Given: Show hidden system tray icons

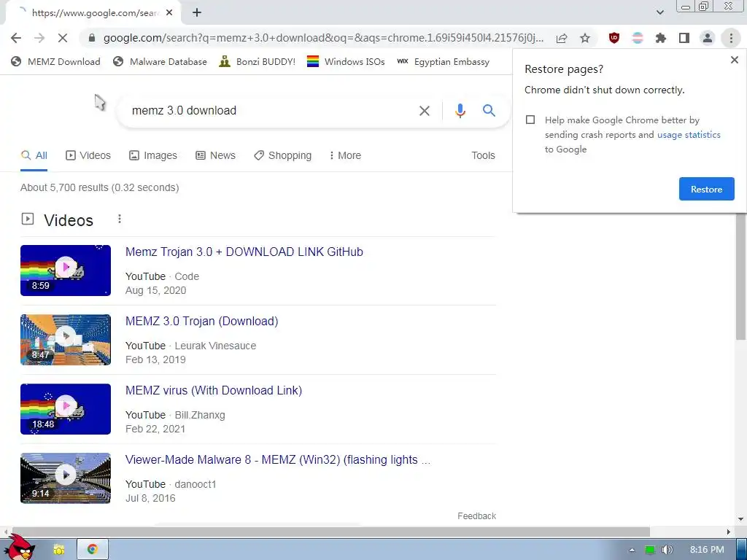Looking at the screenshot, I should tap(632, 550).
